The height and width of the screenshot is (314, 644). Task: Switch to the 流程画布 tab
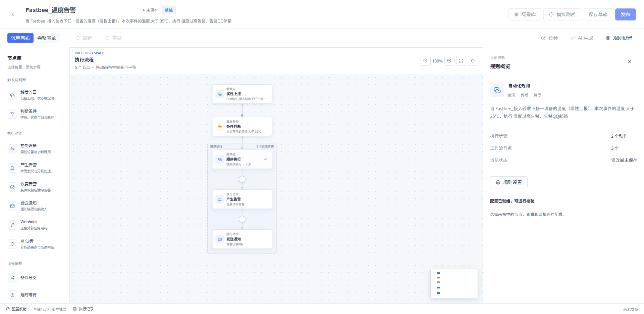click(20, 38)
